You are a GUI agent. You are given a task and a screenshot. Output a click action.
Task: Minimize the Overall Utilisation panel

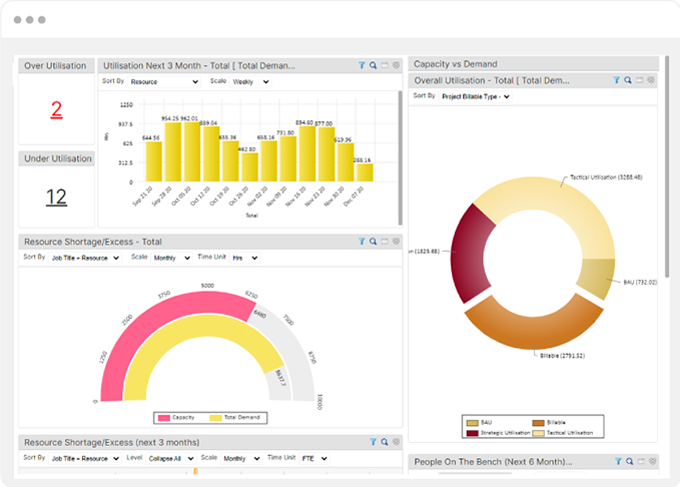[639, 80]
